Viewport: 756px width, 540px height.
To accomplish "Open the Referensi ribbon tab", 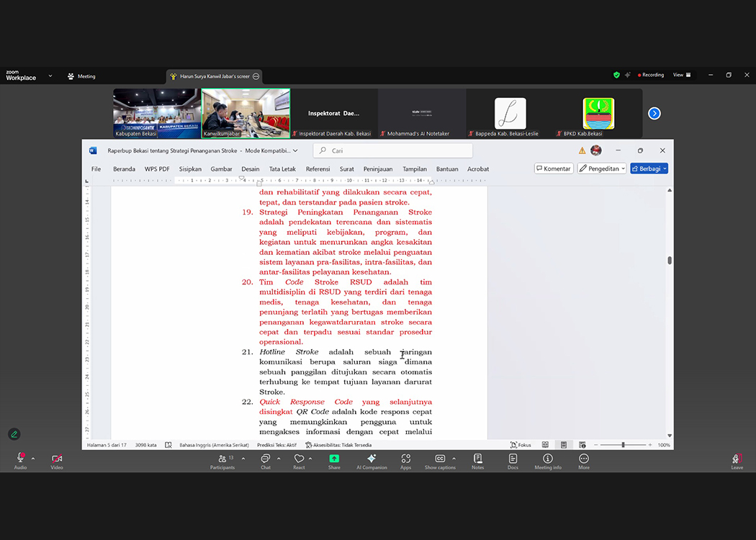I will 318,169.
